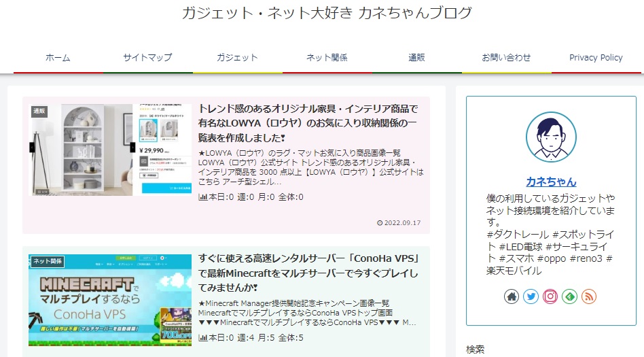Click the 2022.09.17 post date
Image resolution: width=644 pixels, height=357 pixels.
click(x=402, y=223)
